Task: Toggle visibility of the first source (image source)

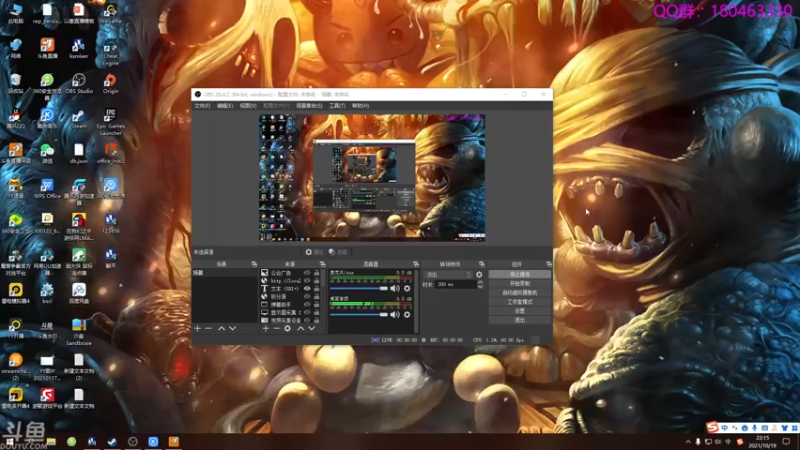Action: tap(307, 273)
